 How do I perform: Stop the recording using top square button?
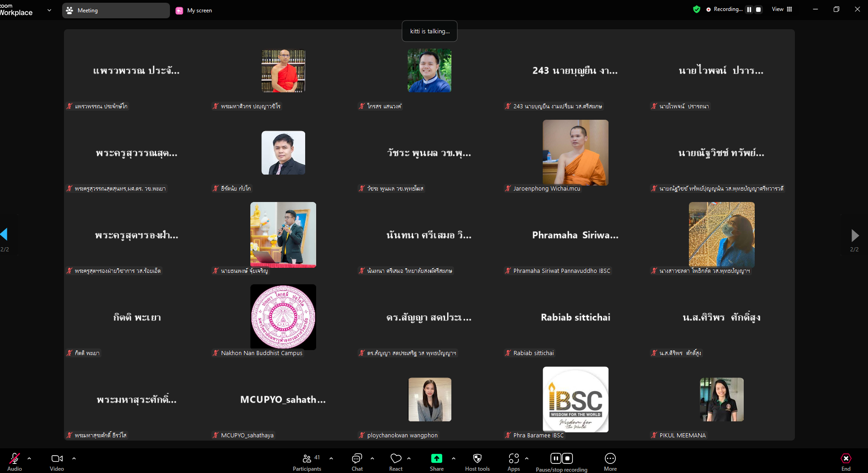758,9
